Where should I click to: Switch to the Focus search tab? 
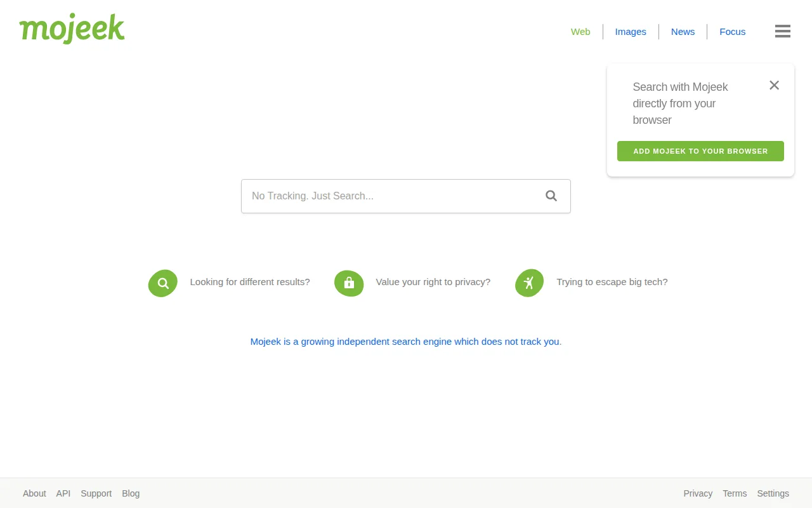point(732,32)
